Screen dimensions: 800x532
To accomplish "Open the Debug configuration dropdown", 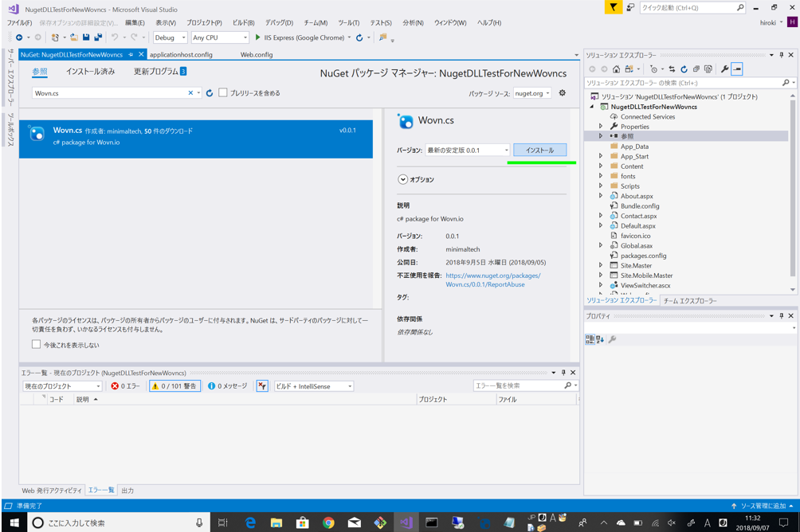I will click(170, 37).
